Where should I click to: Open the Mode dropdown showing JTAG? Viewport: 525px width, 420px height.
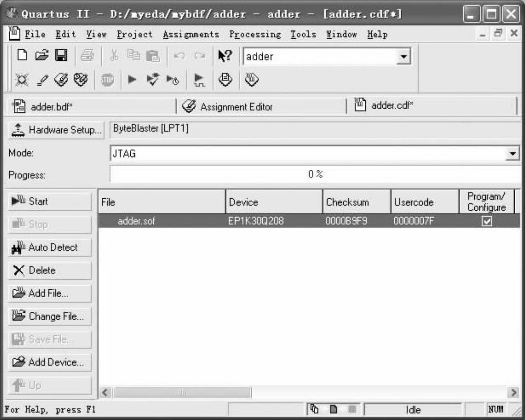point(512,154)
